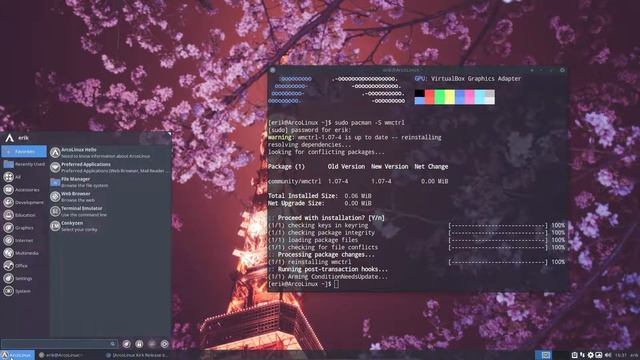This screenshot has height=360, width=640.
Task: Launch Conkyzen from favorites
Action: (109, 226)
